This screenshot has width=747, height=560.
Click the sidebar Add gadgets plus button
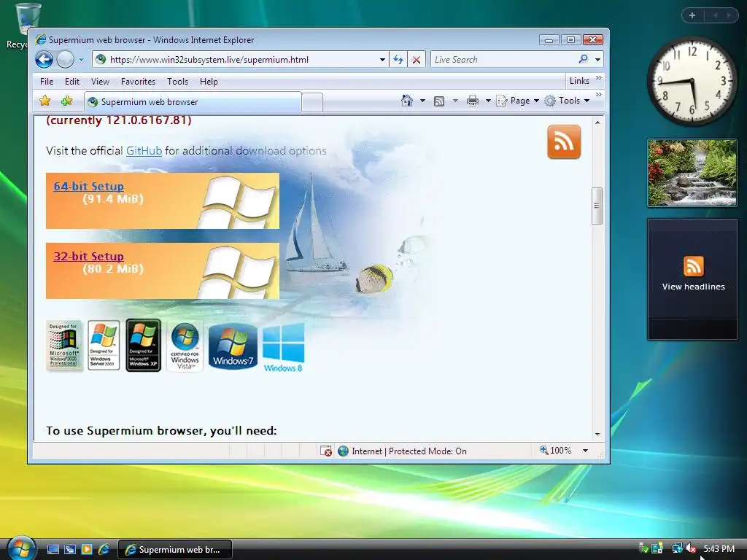tap(692, 16)
